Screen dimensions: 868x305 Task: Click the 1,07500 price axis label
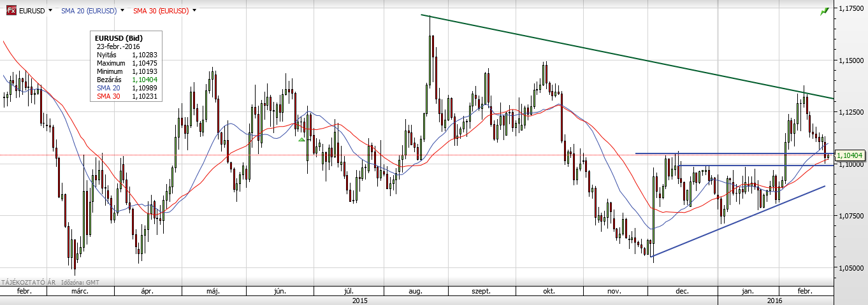click(x=851, y=216)
